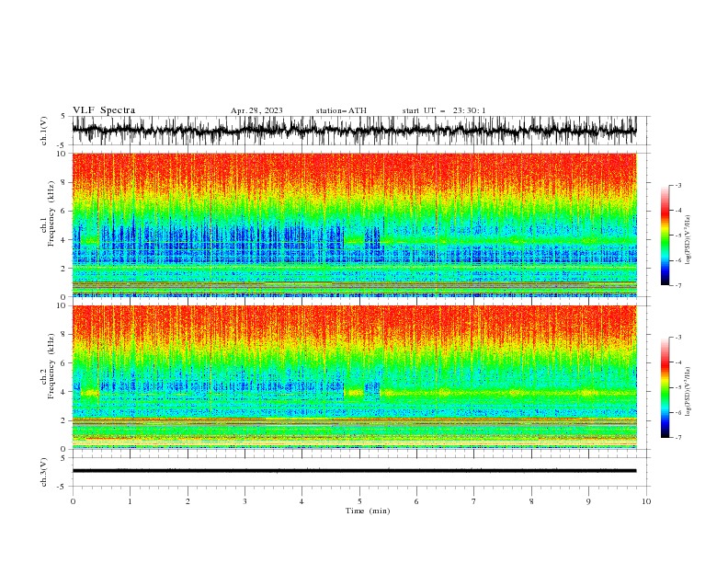Click the 'start UT = 23:30:1' label
This screenshot has width=728, height=563.
coord(444,110)
